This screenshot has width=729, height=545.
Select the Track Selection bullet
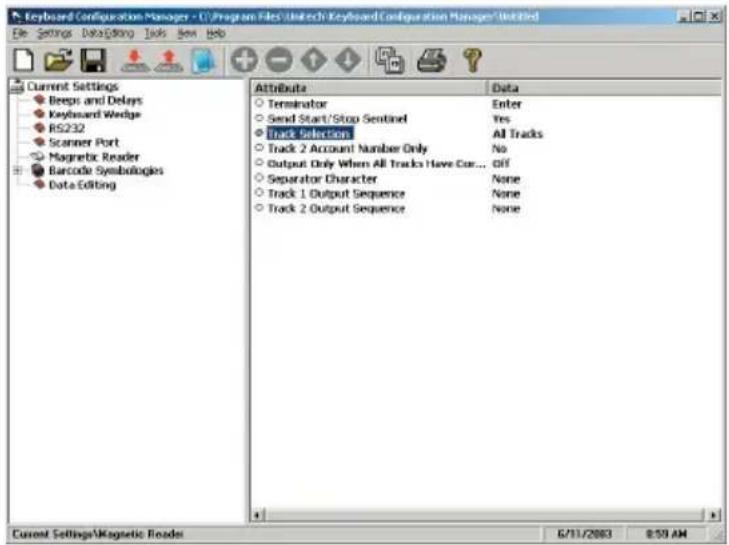[259, 133]
